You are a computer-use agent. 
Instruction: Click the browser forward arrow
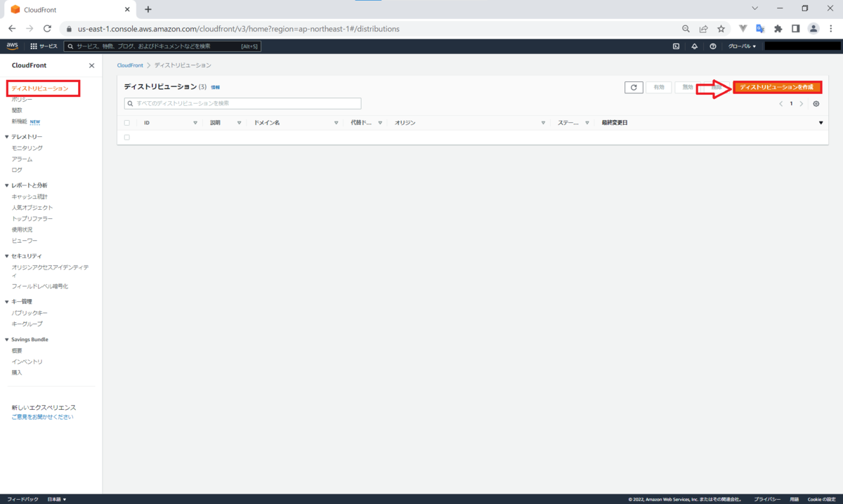30,29
